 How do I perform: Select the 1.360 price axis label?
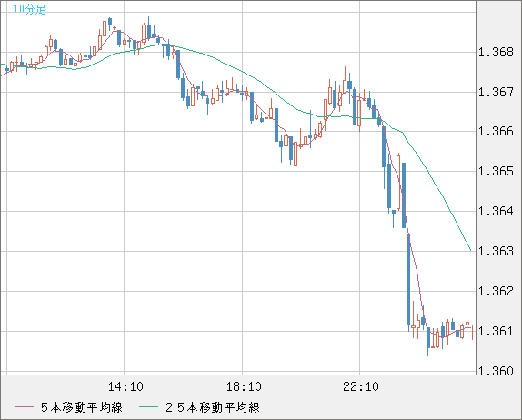496,371
